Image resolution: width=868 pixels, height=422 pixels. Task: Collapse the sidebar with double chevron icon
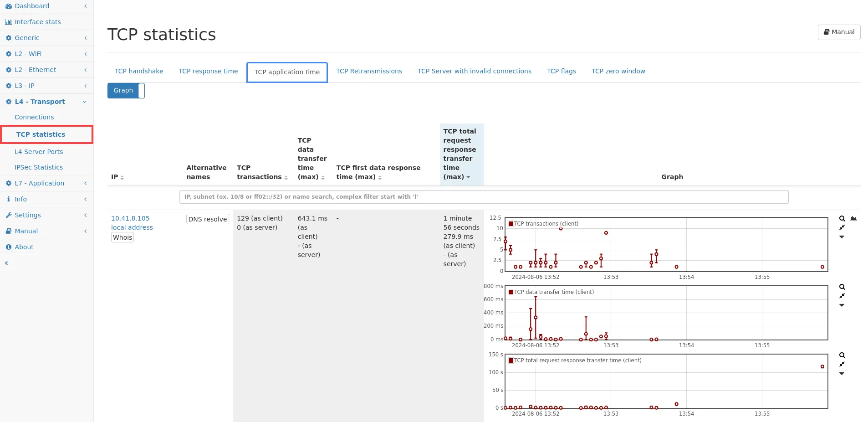coord(7,263)
